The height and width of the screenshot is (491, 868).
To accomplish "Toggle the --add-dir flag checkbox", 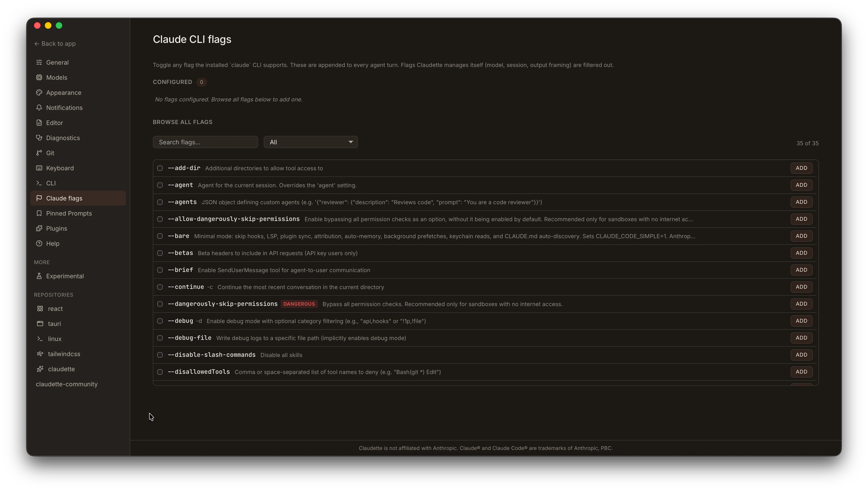I will click(x=160, y=168).
